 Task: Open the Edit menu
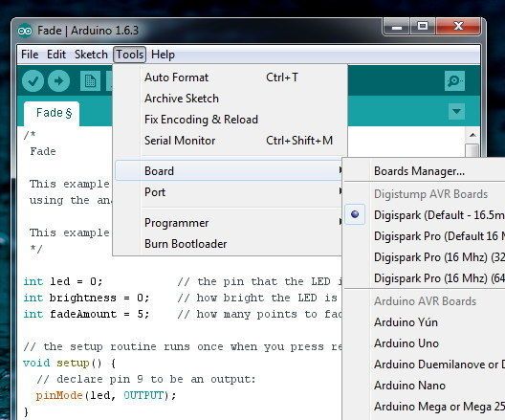56,55
